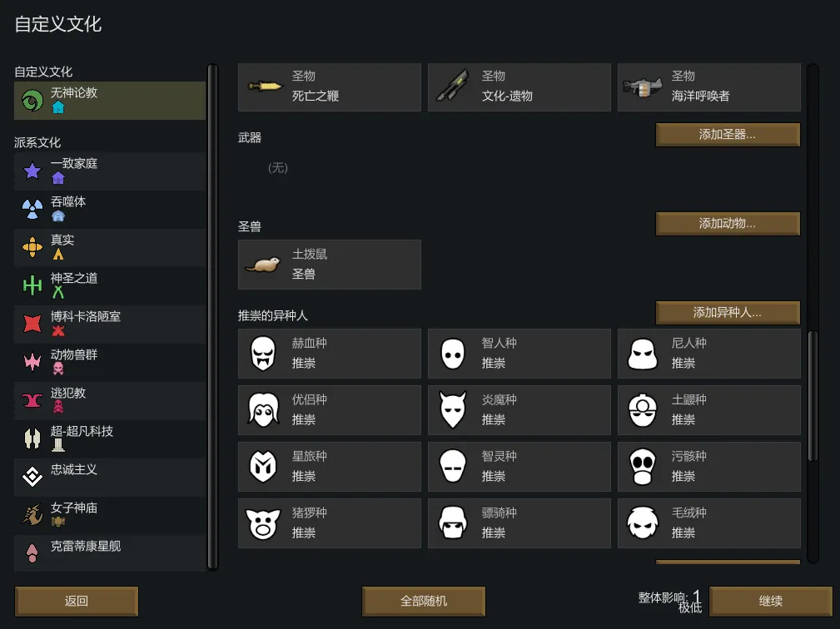The width and height of the screenshot is (840, 629).
Task: Select the 赫血种 xenotype face icon
Action: [263, 354]
